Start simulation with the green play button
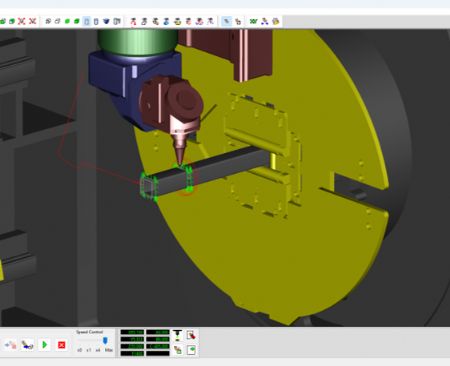 44,345
